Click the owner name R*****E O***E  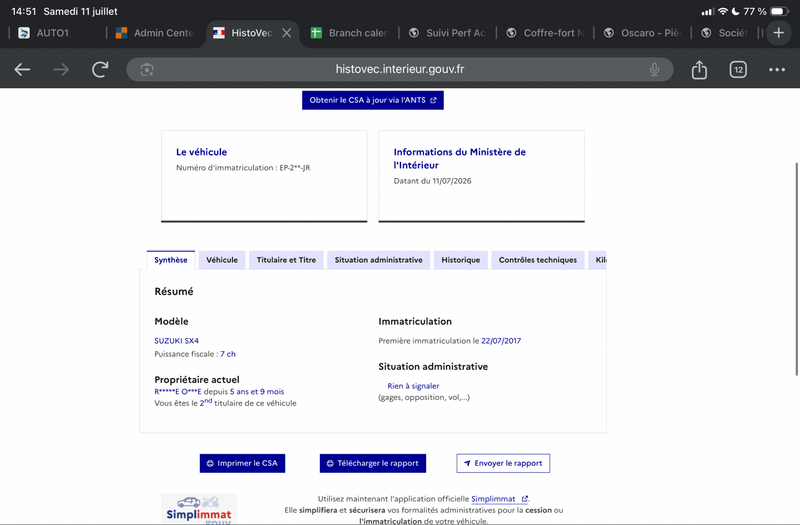coord(178,392)
